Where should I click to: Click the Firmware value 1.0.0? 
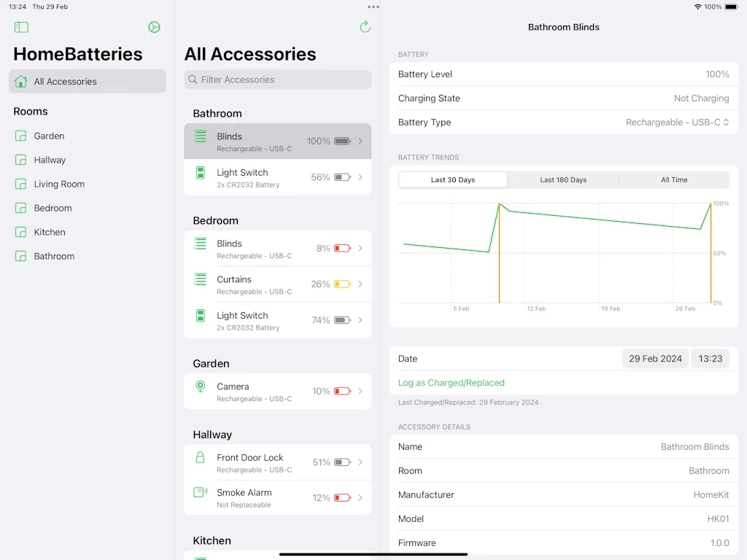(719, 542)
